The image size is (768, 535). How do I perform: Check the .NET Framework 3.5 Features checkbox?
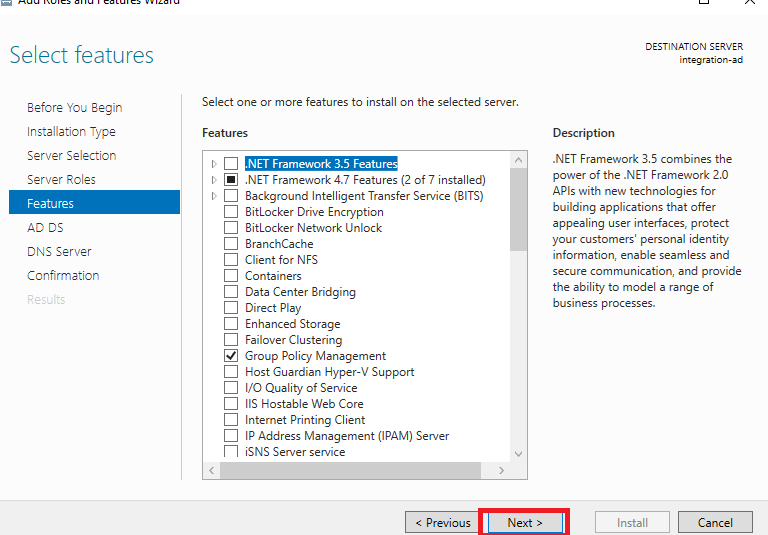click(x=231, y=164)
